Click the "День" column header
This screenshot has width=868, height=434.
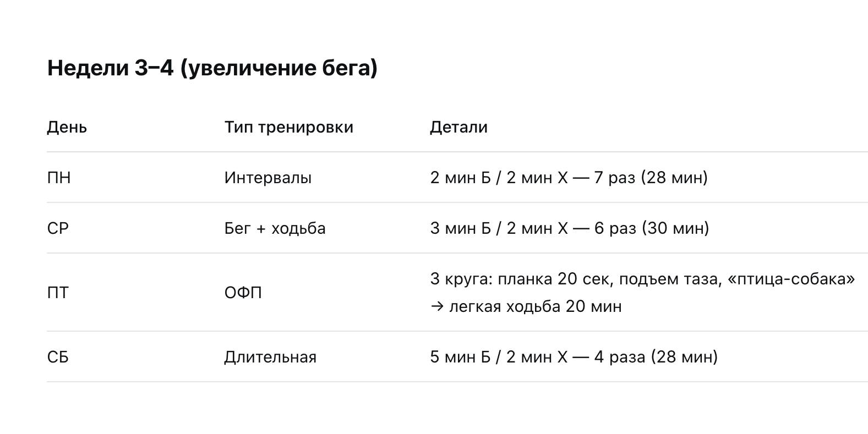tap(67, 127)
